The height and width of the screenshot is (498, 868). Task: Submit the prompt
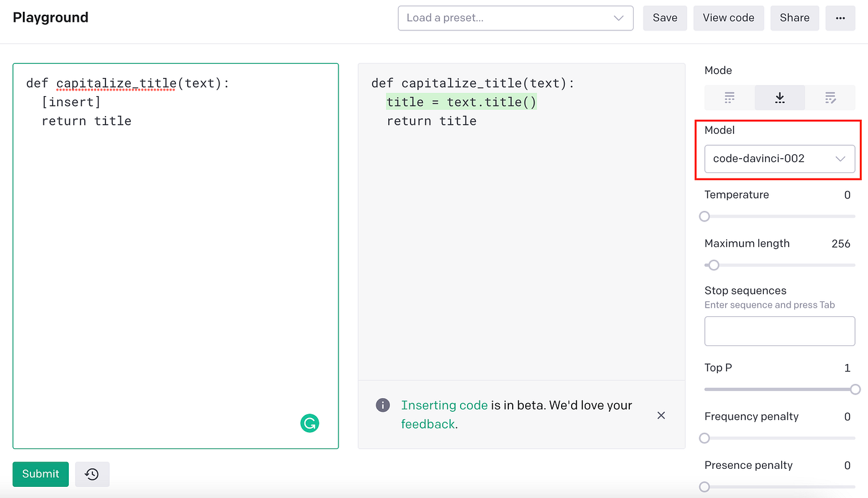[40, 474]
